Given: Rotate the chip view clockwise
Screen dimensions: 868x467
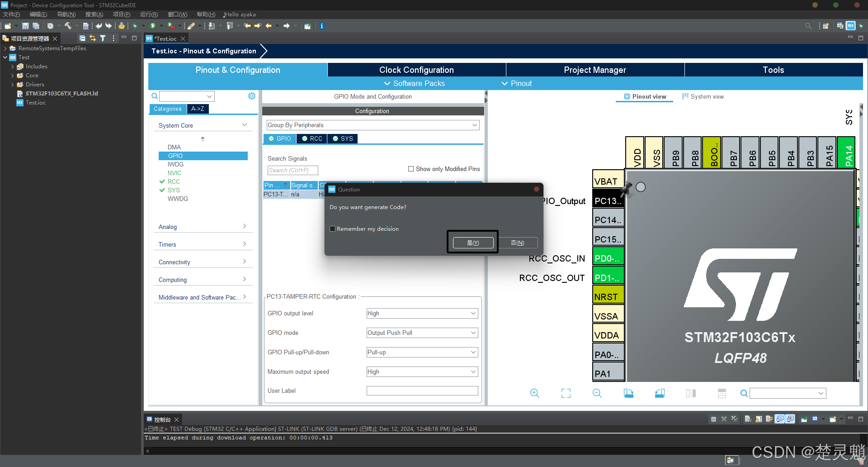Looking at the screenshot, I should point(628,393).
